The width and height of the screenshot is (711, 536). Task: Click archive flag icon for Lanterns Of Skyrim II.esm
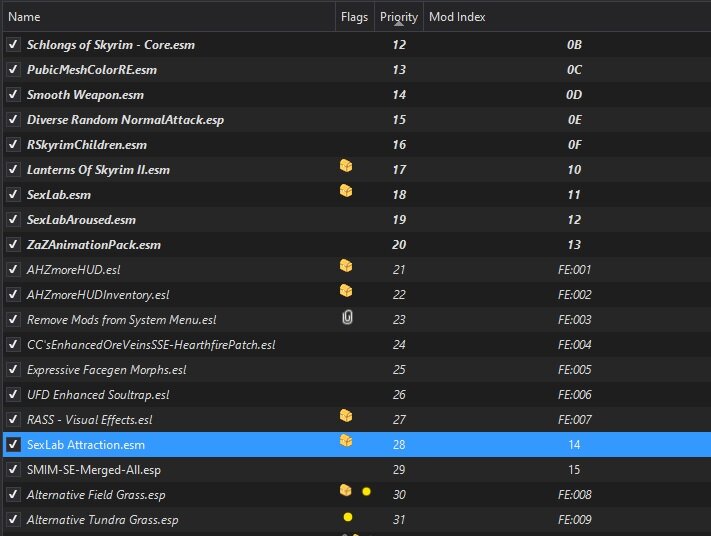346,166
